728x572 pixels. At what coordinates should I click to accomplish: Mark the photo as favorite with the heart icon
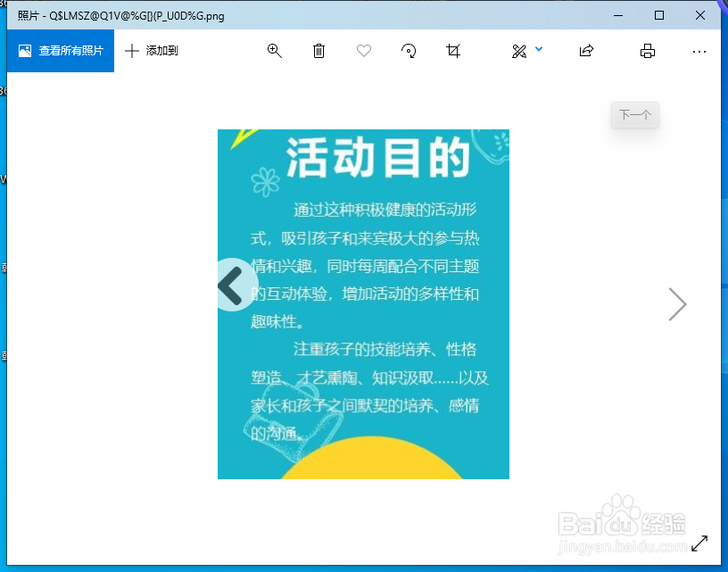pos(363,51)
